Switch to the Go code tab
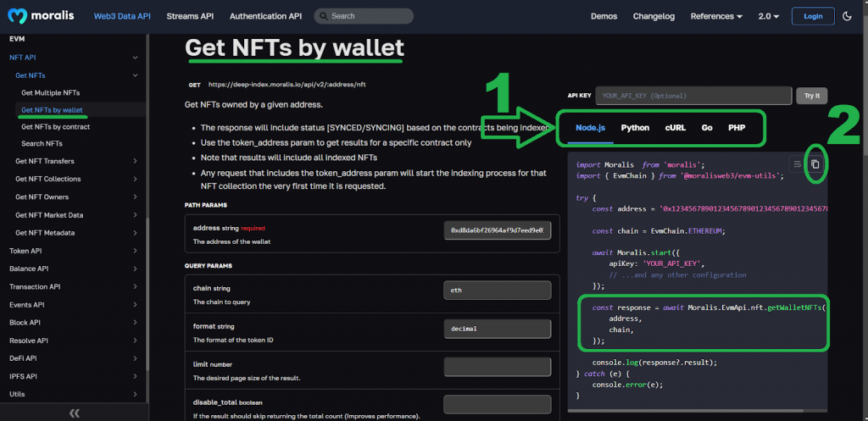This screenshot has height=421, width=868. (707, 128)
